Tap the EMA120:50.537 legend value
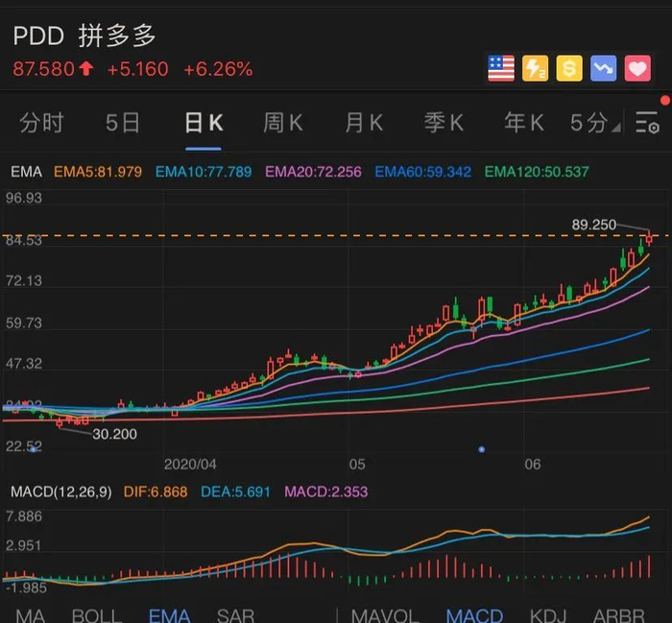This screenshot has height=623, width=672. 537,172
